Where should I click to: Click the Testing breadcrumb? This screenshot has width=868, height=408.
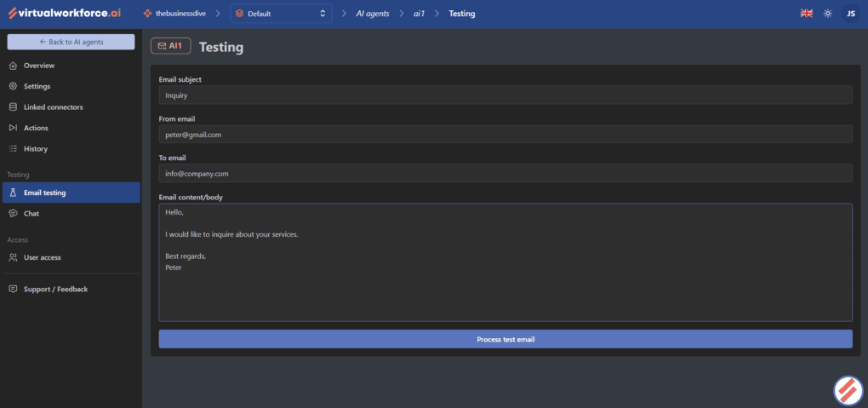[462, 14]
